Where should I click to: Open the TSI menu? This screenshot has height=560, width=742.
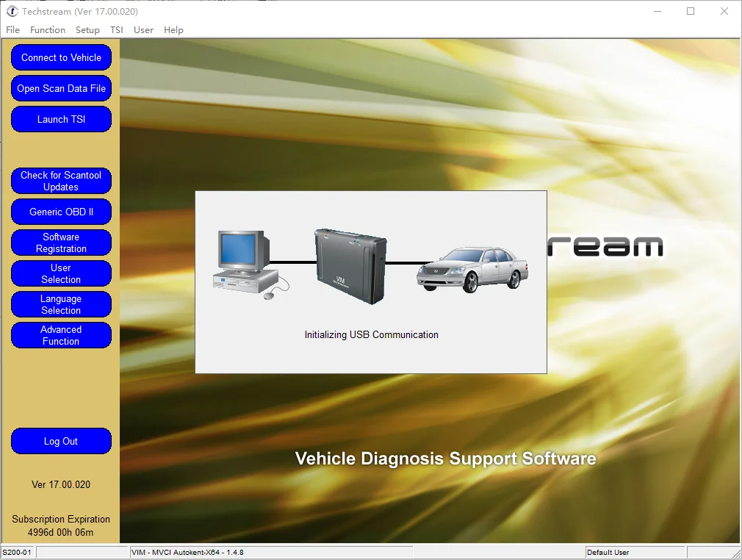[116, 30]
